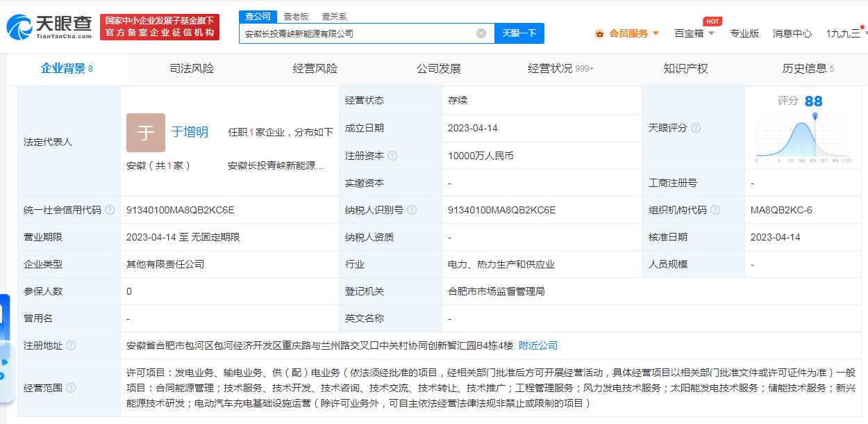
Task: Open help for 注册资本
Action: pyautogui.click(x=392, y=156)
